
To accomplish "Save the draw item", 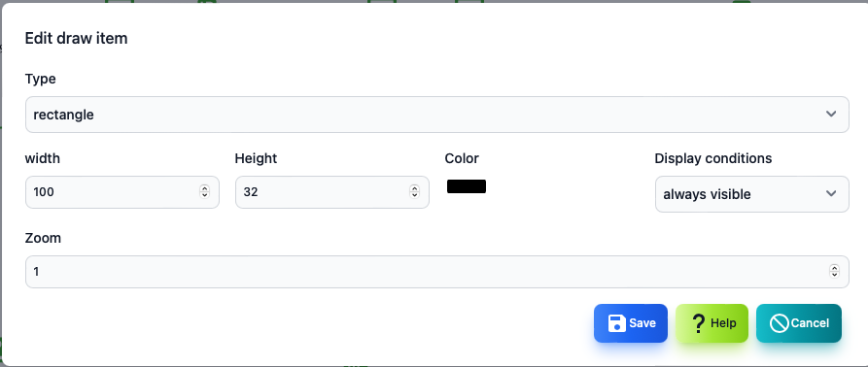I will tap(631, 323).
